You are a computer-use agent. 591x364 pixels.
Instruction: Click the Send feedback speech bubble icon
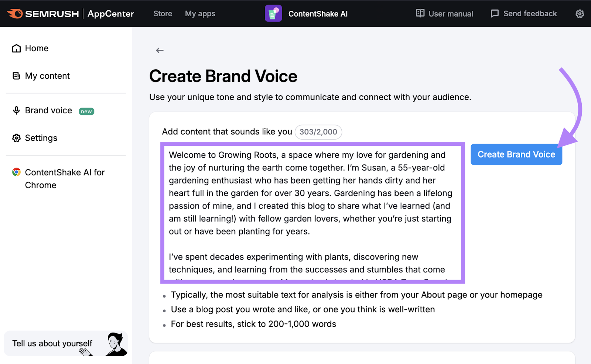point(495,14)
